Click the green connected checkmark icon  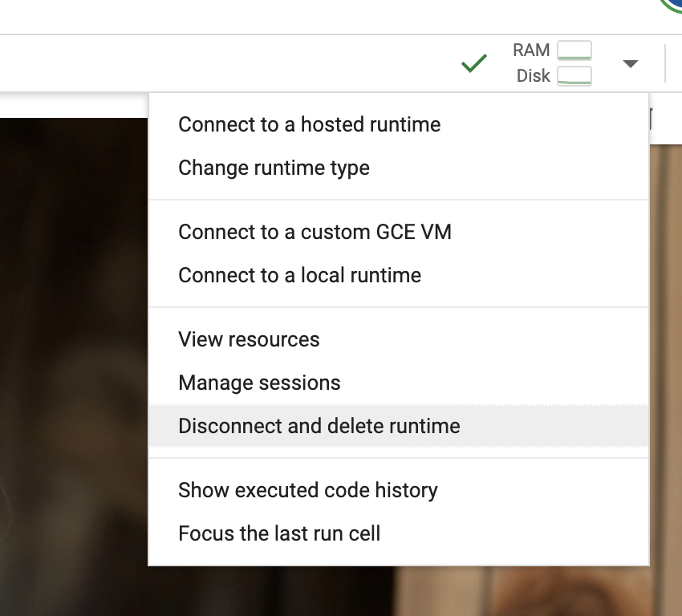tap(474, 63)
